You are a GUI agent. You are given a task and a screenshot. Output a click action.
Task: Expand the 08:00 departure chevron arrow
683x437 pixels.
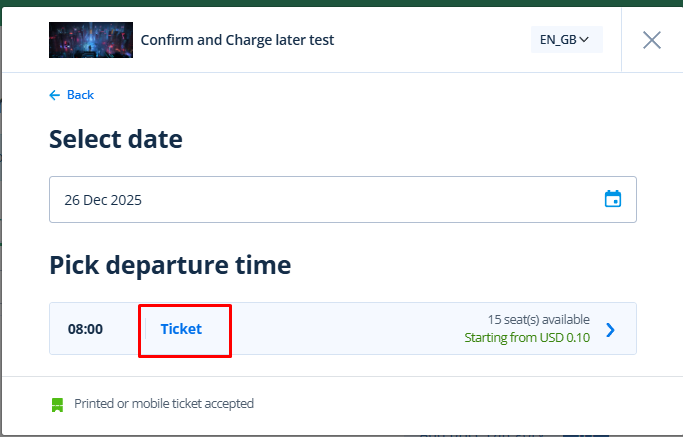(611, 329)
